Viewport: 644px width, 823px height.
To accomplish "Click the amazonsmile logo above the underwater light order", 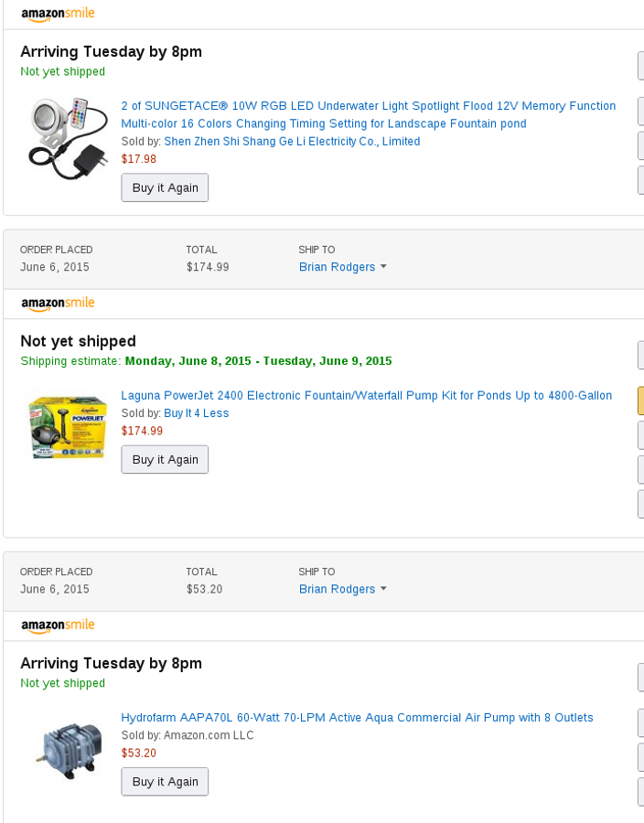I will [57, 14].
